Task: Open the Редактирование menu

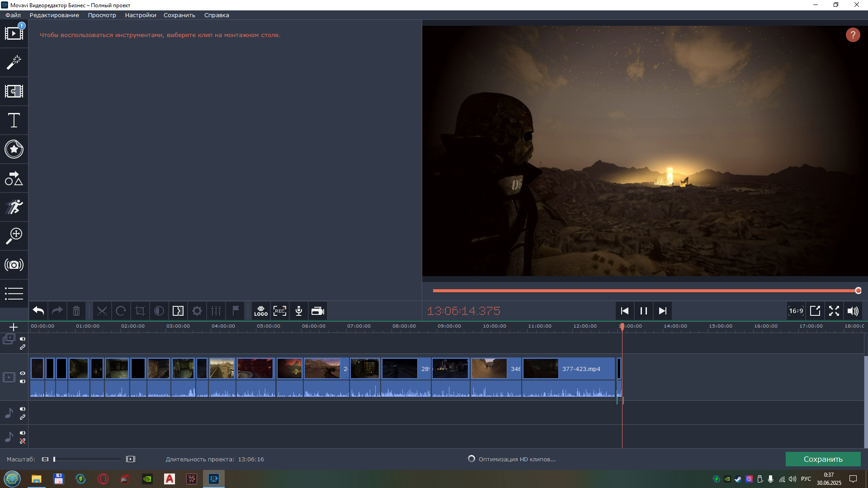Action: 54,15
